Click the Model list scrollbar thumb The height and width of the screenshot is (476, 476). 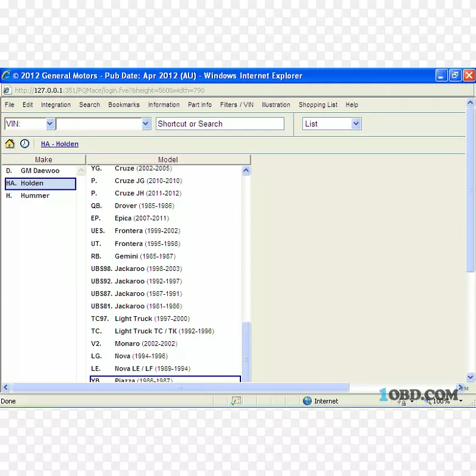pyautogui.click(x=246, y=352)
